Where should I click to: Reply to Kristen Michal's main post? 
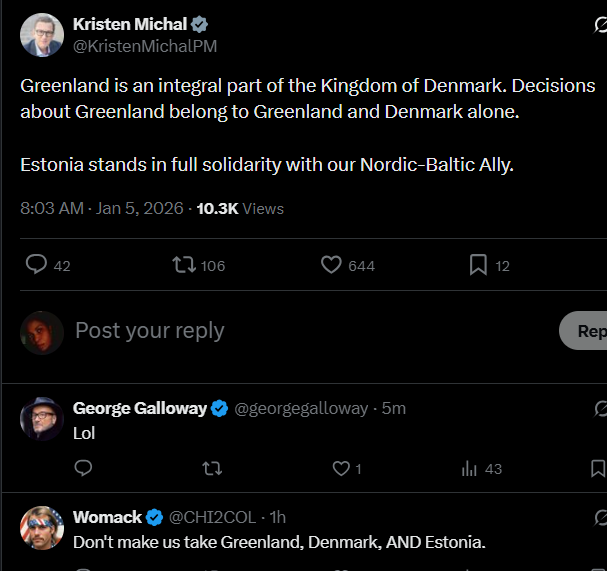pyautogui.click(x=37, y=265)
